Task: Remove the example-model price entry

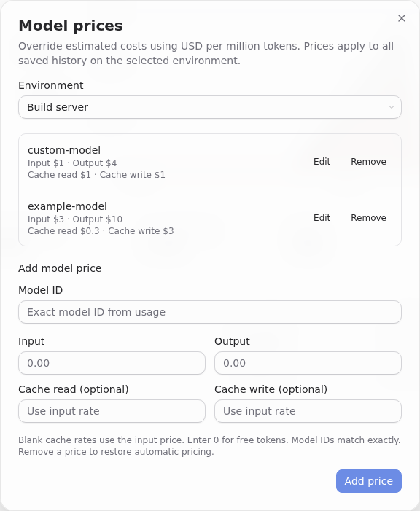Action: [368, 218]
